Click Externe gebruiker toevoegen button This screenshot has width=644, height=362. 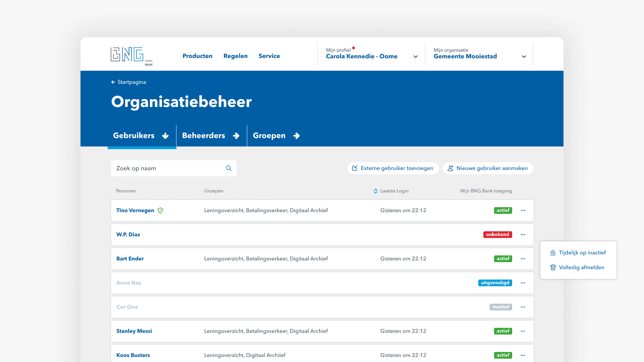coord(393,168)
